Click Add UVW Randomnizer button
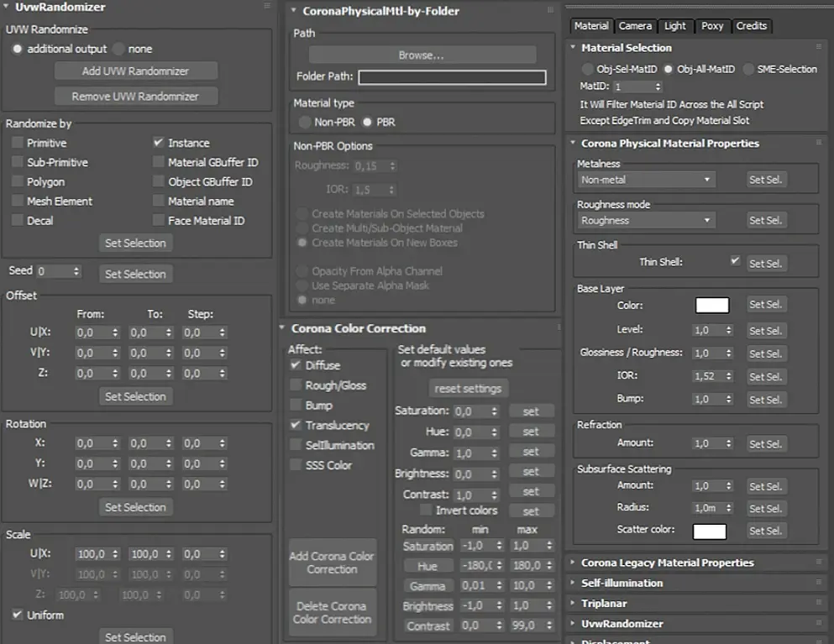 (135, 71)
